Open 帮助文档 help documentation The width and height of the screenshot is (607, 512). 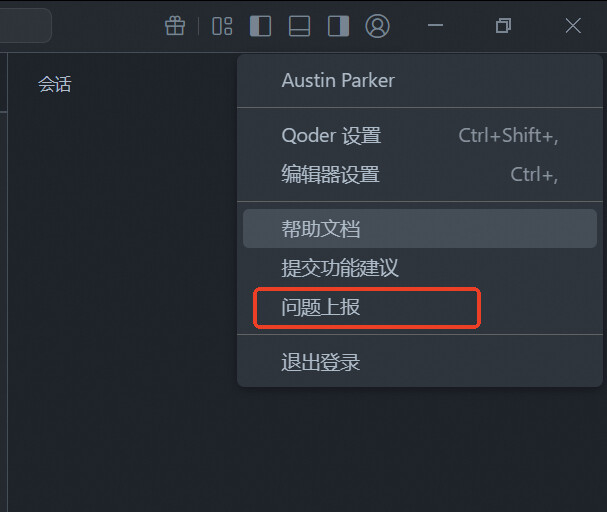coord(321,229)
